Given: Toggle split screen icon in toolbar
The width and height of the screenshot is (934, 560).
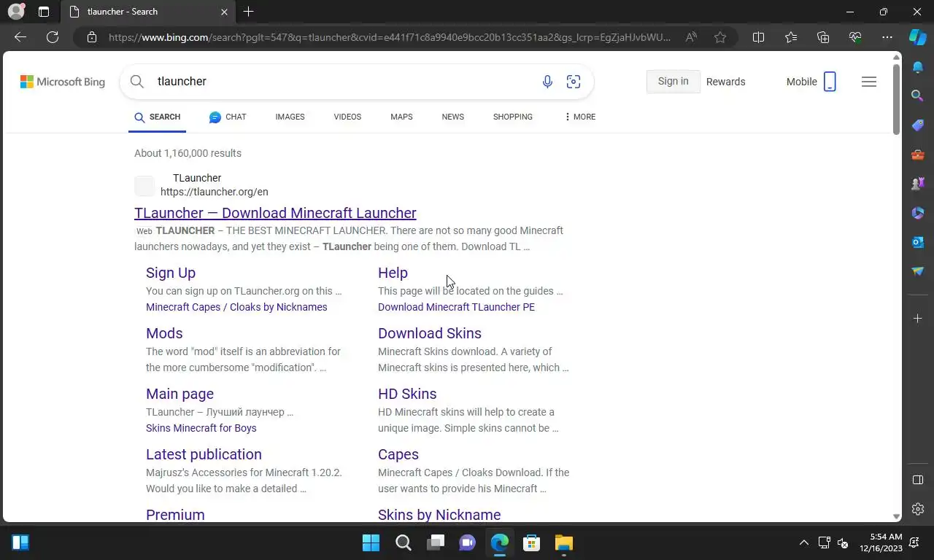Looking at the screenshot, I should pyautogui.click(x=758, y=37).
